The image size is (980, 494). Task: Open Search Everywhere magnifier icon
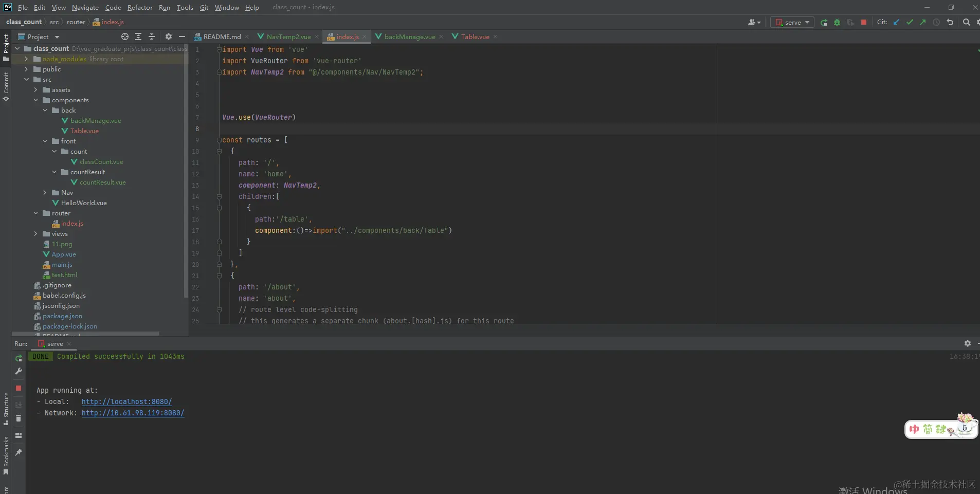point(967,23)
